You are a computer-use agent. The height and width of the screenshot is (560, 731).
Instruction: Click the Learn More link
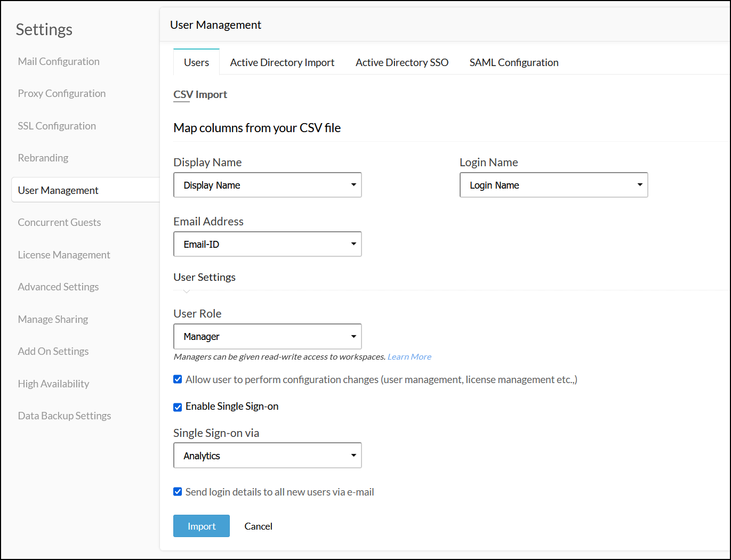tap(409, 357)
